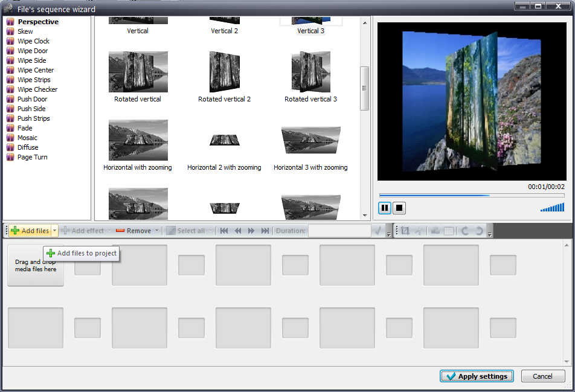Select Wipe Clock transition category
575x392 pixels.
click(x=33, y=41)
